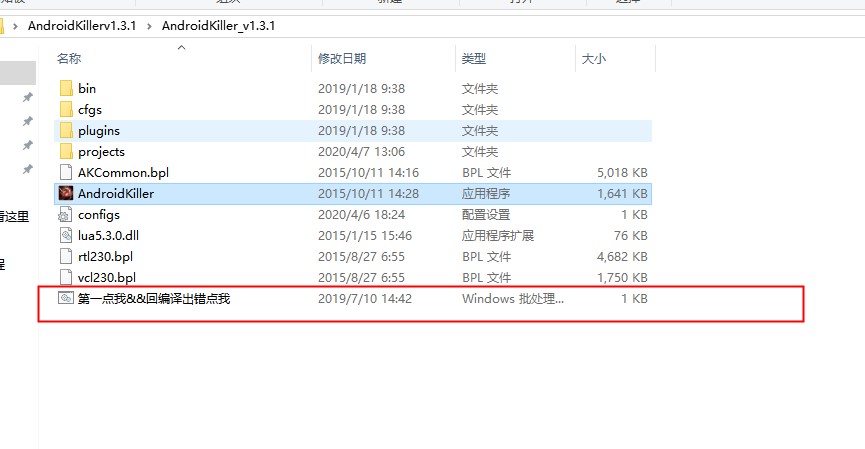Click the AKCommon.bpl file icon

point(66,172)
